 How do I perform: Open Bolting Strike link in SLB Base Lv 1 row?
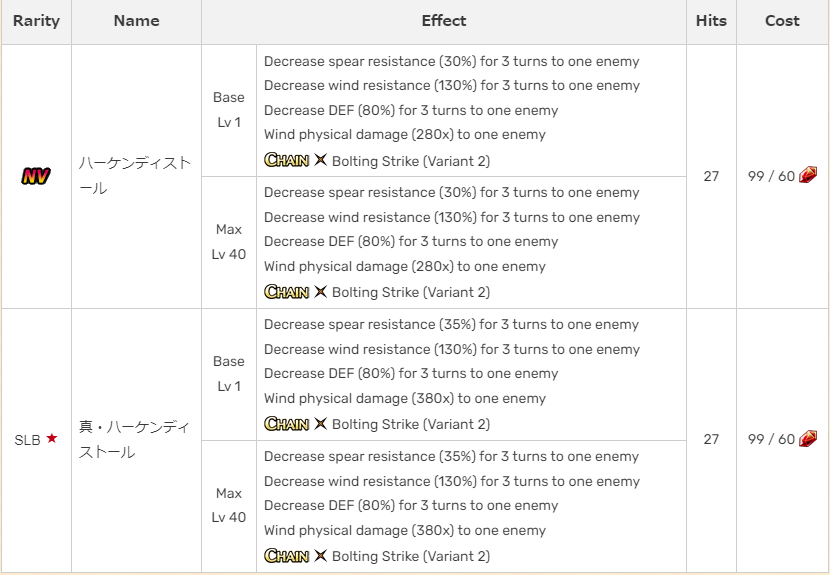coord(410,425)
